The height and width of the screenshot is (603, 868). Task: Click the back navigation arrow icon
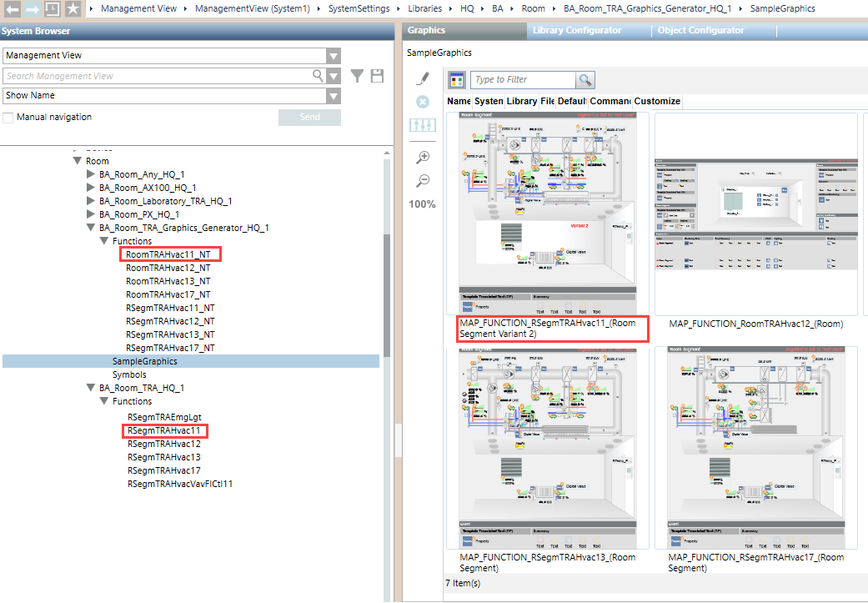(12, 9)
